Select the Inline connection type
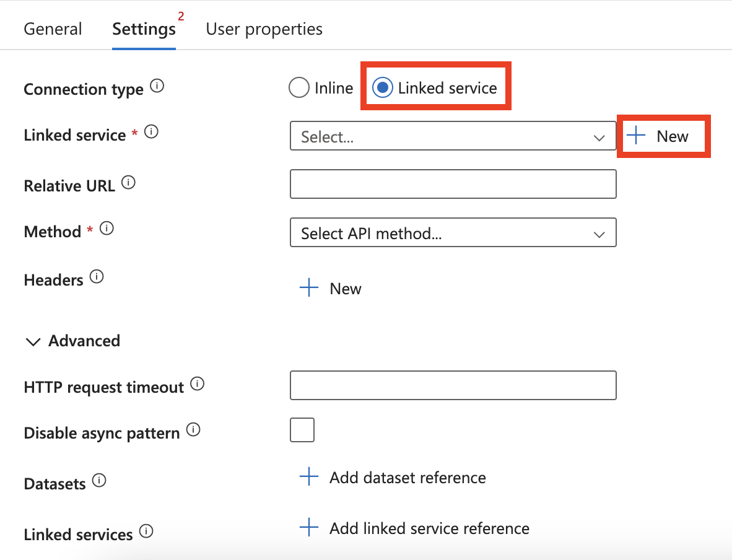The image size is (732, 560). [x=299, y=87]
